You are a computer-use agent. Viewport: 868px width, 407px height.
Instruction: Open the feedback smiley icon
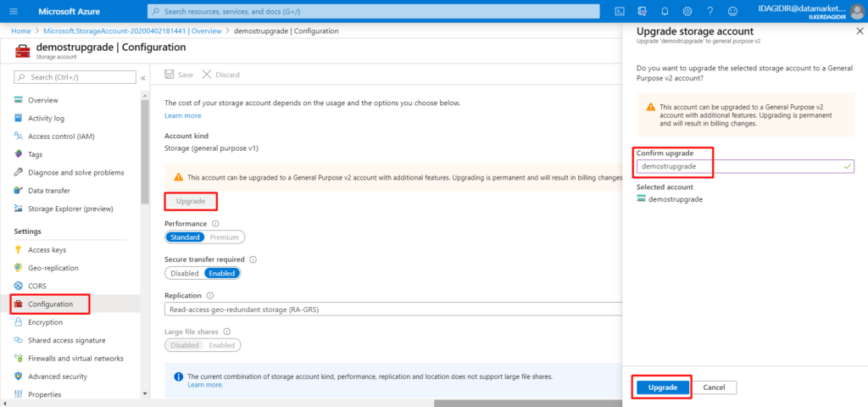pos(732,11)
